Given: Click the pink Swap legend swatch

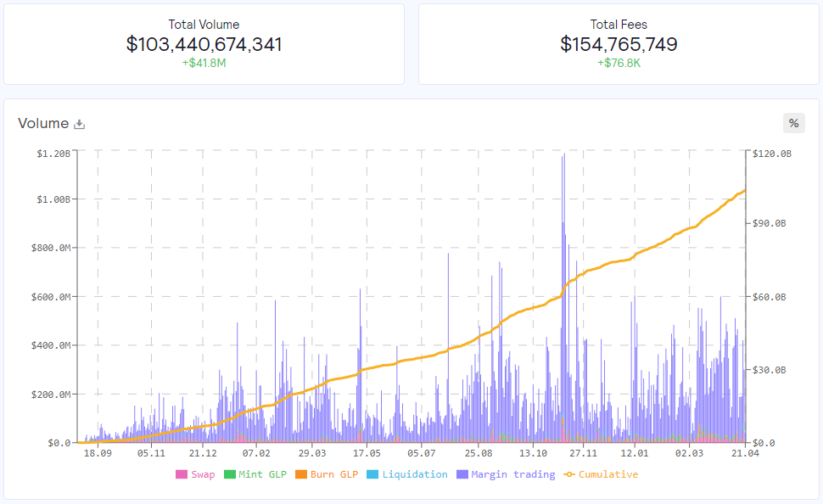Looking at the screenshot, I should coord(181,474).
